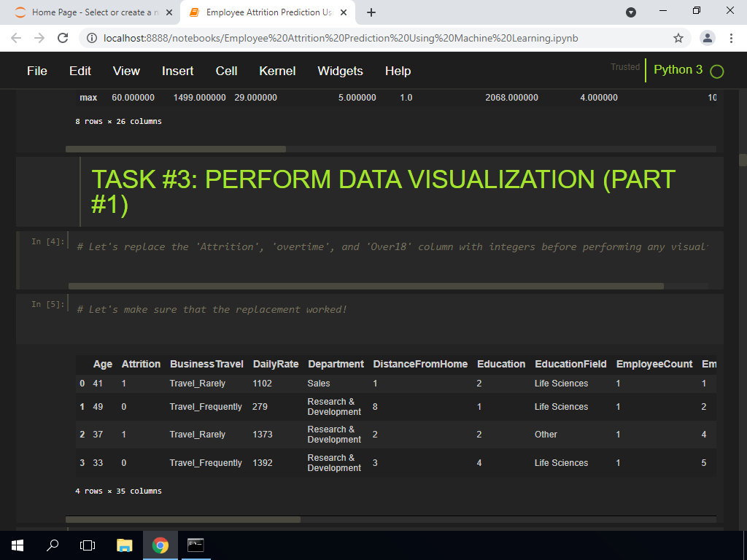Open Task View on the taskbar
747x560 pixels.
click(x=88, y=545)
